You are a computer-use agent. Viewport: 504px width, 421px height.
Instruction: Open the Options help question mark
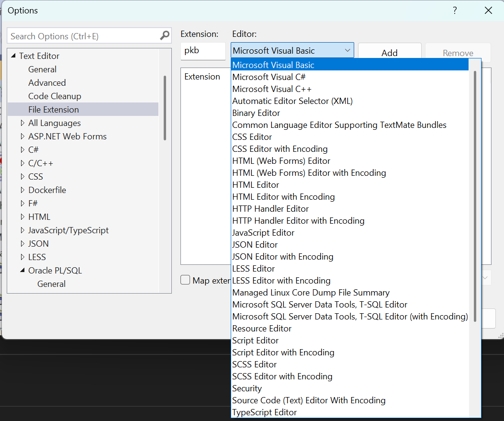click(455, 11)
